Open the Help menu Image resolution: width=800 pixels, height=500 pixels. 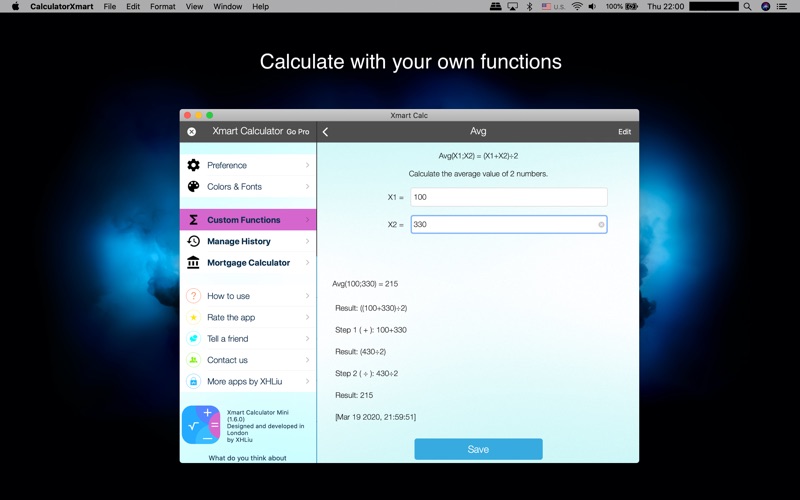[261, 7]
